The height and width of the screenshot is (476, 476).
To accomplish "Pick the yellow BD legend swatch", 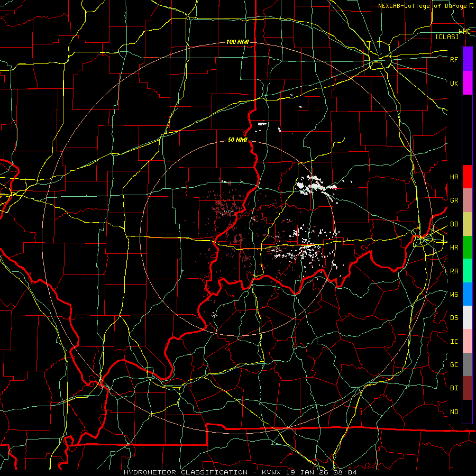I will [467, 224].
